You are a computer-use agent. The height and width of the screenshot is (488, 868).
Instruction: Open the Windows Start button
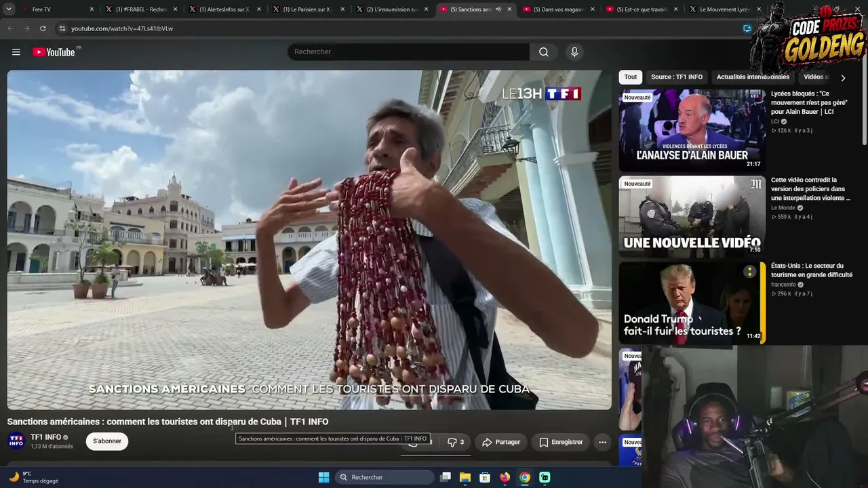(323, 477)
